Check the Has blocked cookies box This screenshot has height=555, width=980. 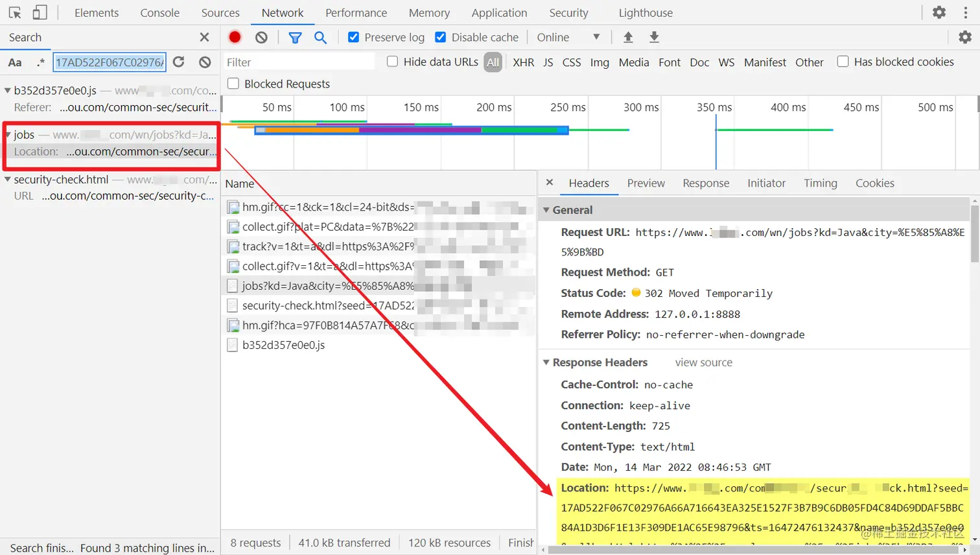tap(843, 62)
